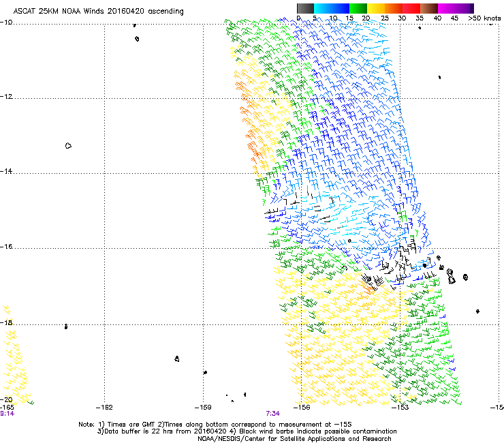Click the '-20' latitude axis label

(6, 399)
